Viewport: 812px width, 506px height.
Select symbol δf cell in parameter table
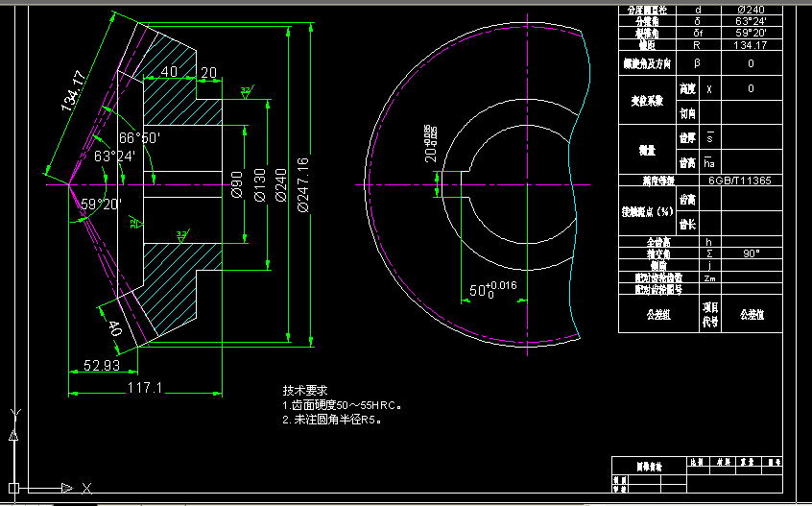tap(698, 33)
